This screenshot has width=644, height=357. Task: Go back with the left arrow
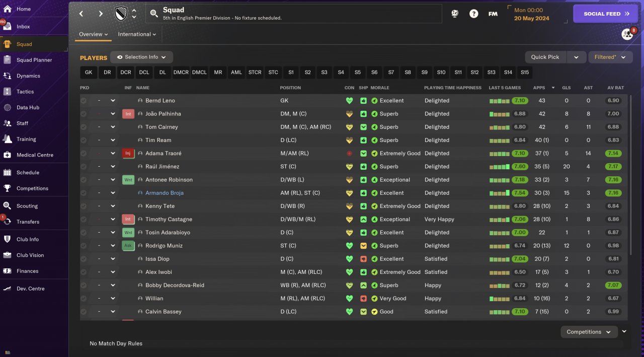(x=82, y=14)
